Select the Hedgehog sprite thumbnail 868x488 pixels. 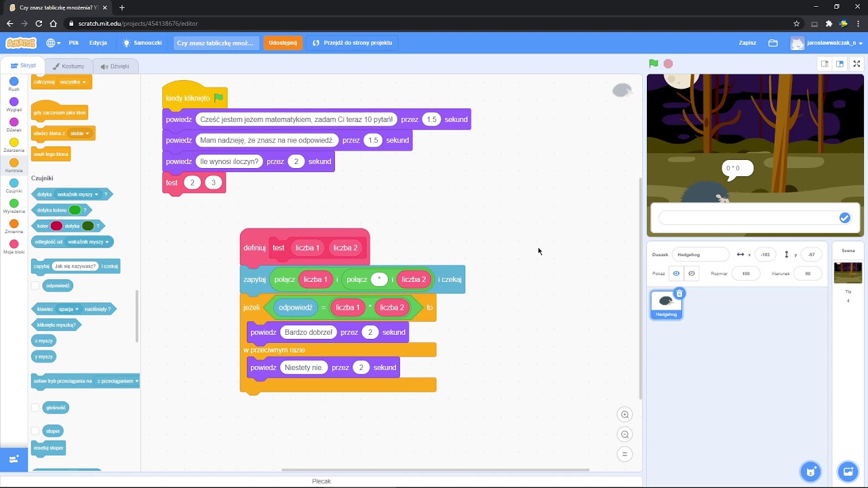click(666, 305)
